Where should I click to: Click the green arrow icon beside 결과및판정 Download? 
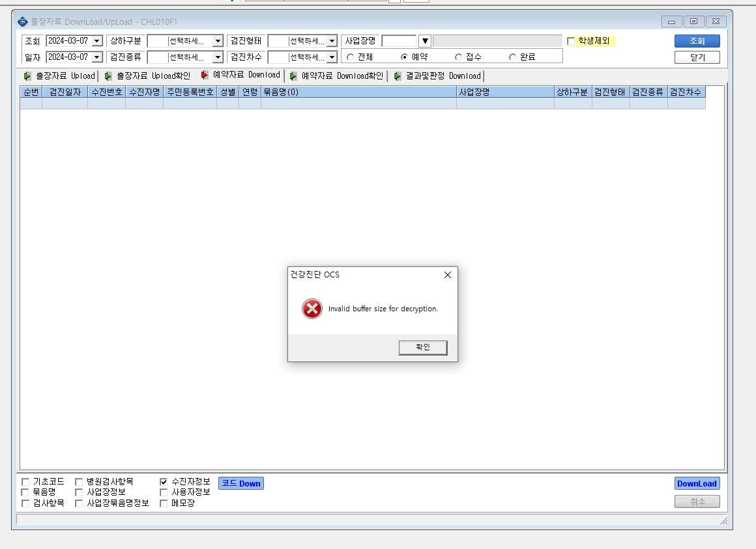point(398,76)
